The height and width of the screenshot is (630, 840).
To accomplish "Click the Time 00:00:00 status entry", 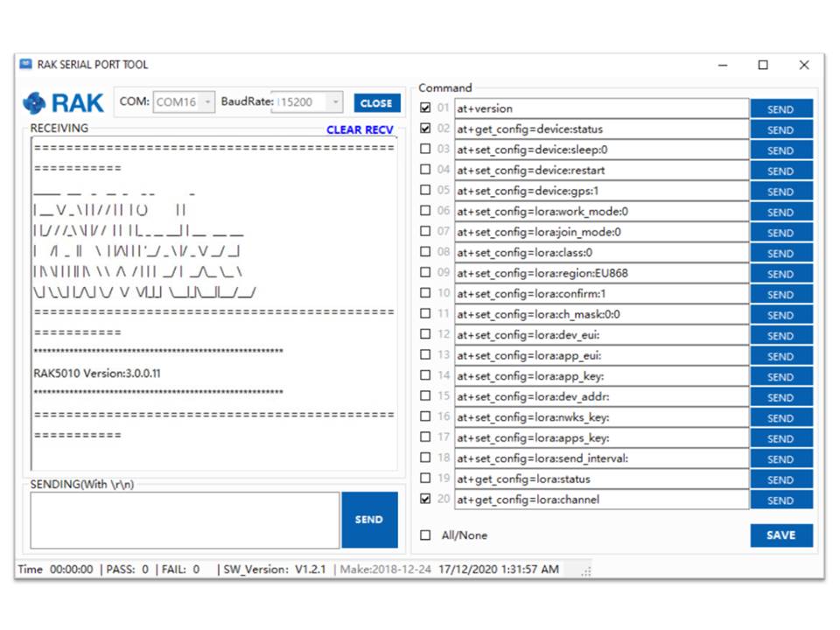I will pyautogui.click(x=55, y=569).
